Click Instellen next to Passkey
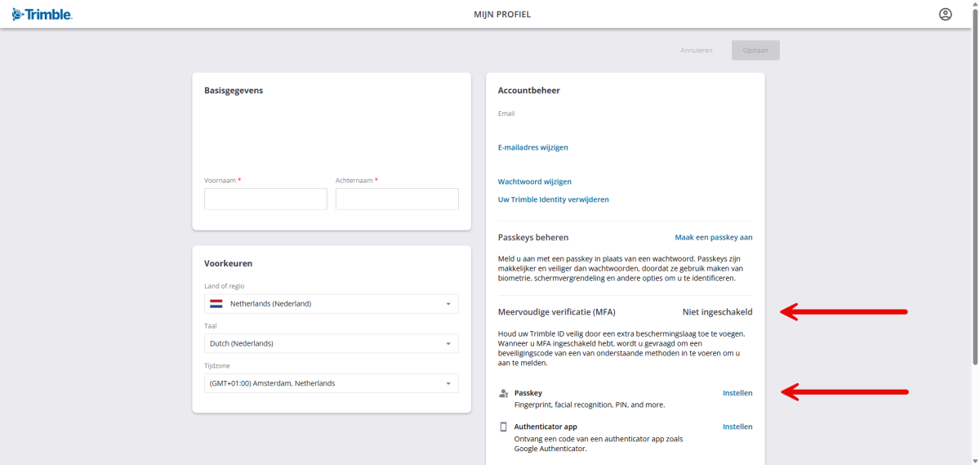This screenshot has width=980, height=465. point(737,393)
